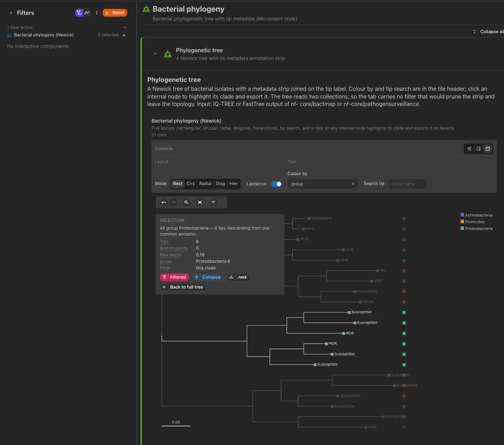
Task: Open the controls settings sliders icon
Action: click(x=469, y=149)
